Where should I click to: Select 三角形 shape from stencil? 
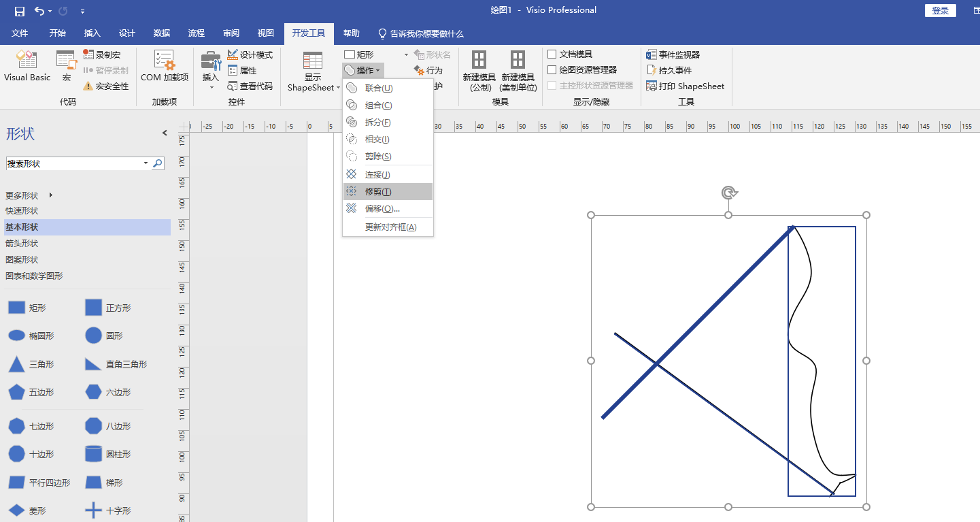click(x=31, y=364)
